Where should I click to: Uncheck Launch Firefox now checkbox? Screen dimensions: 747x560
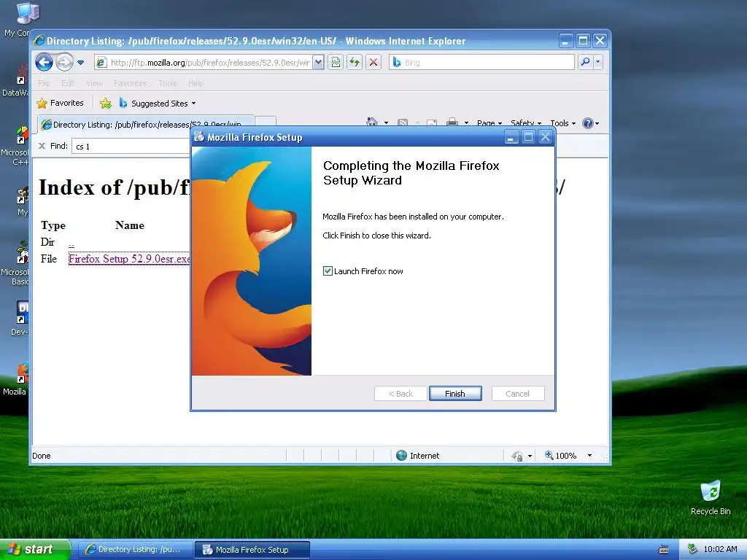coord(328,271)
